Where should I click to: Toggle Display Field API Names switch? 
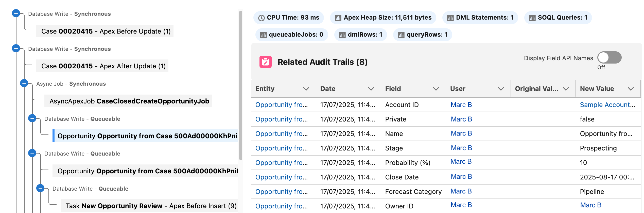point(609,57)
